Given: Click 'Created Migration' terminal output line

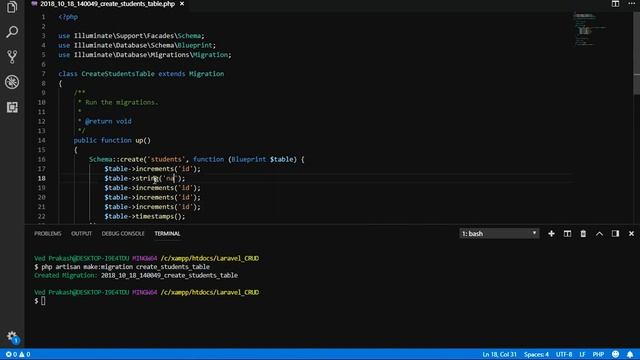Looking at the screenshot, I should pos(136,276).
